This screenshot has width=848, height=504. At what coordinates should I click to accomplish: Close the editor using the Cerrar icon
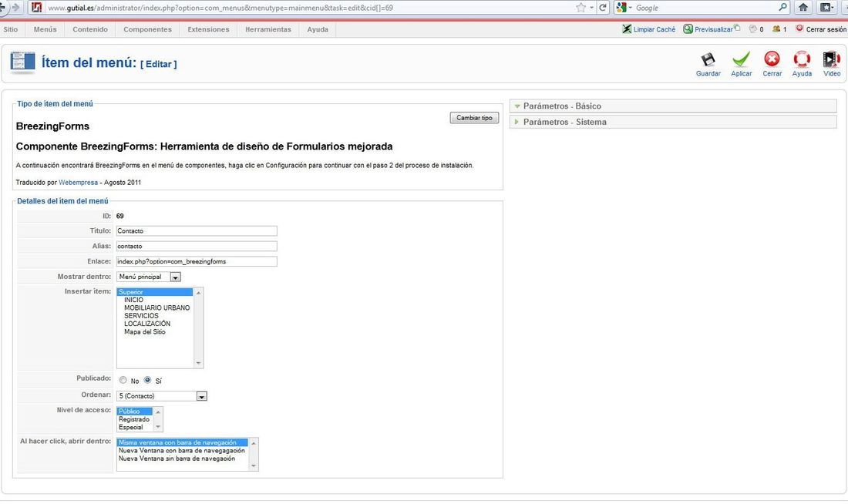coord(772,59)
